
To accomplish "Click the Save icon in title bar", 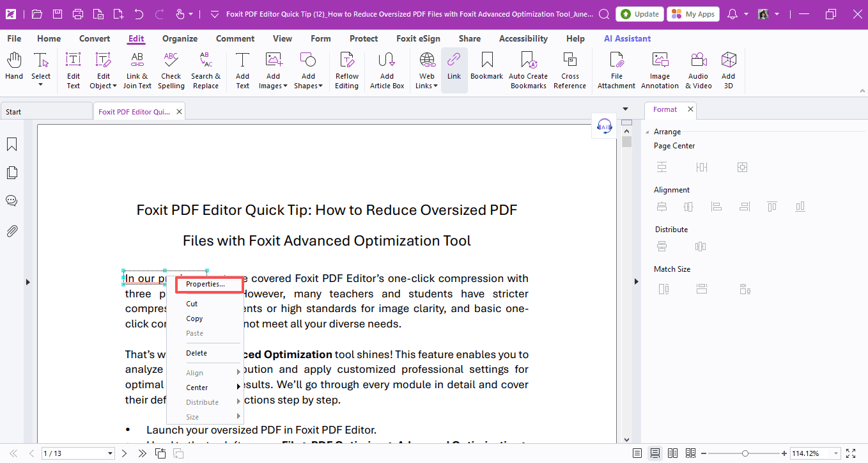I will 58,13.
